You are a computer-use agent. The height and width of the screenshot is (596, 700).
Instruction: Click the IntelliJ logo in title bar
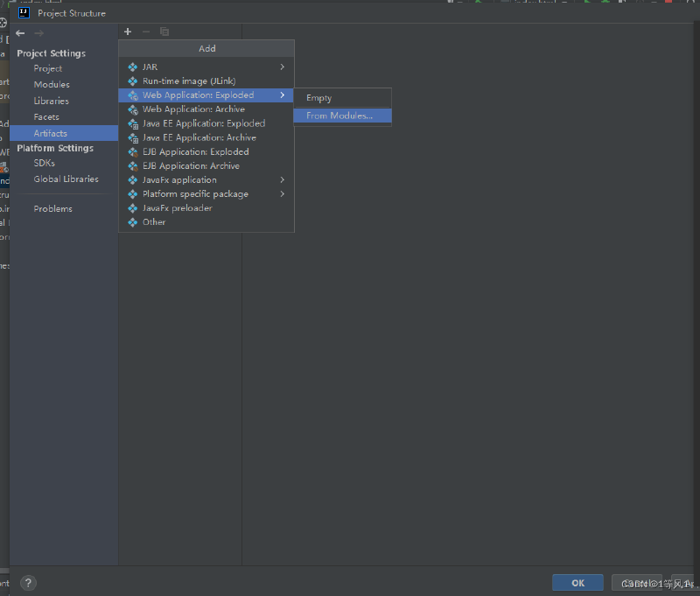click(24, 13)
